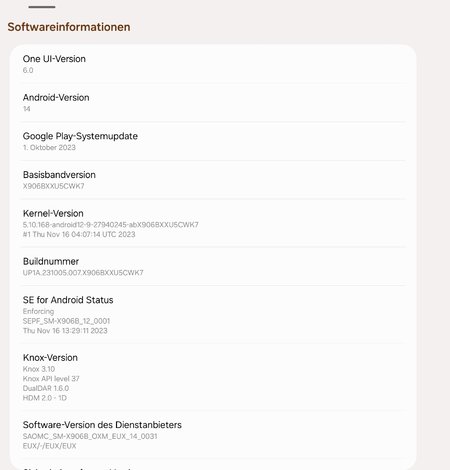Open the Google Play-Systemupdate entry
The height and width of the screenshot is (470, 450).
pyautogui.click(x=213, y=141)
